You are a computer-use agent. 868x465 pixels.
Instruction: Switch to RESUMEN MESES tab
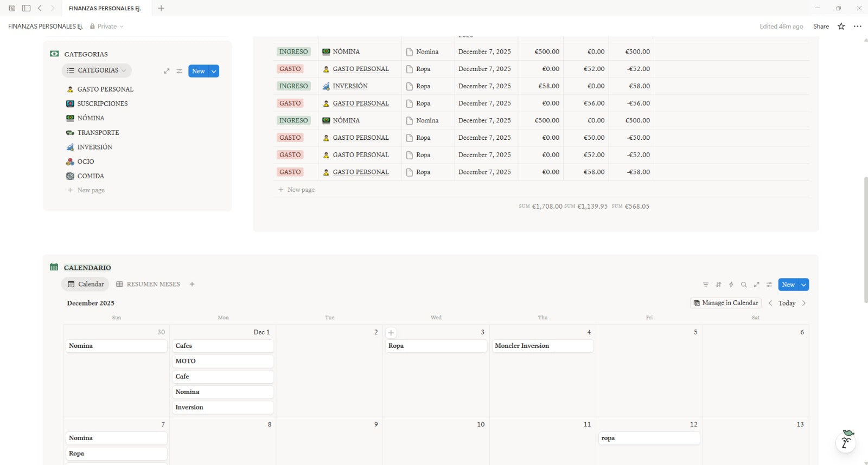(x=148, y=284)
